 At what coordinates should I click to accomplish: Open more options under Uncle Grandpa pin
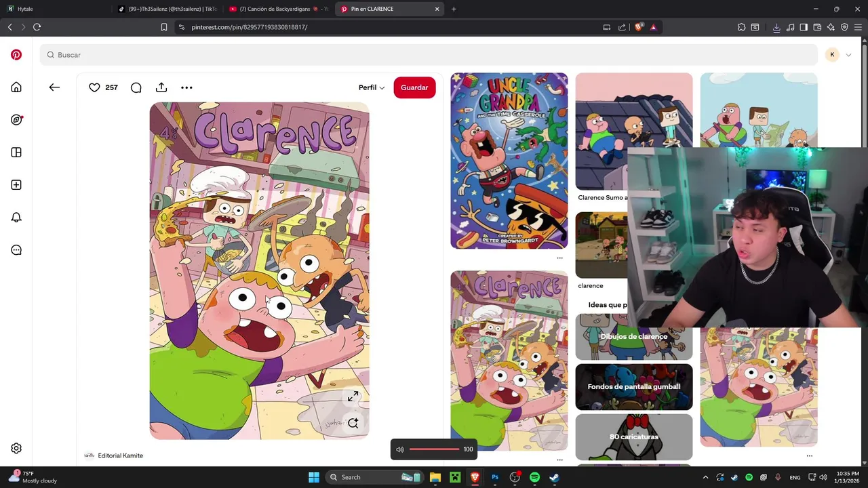point(559,258)
